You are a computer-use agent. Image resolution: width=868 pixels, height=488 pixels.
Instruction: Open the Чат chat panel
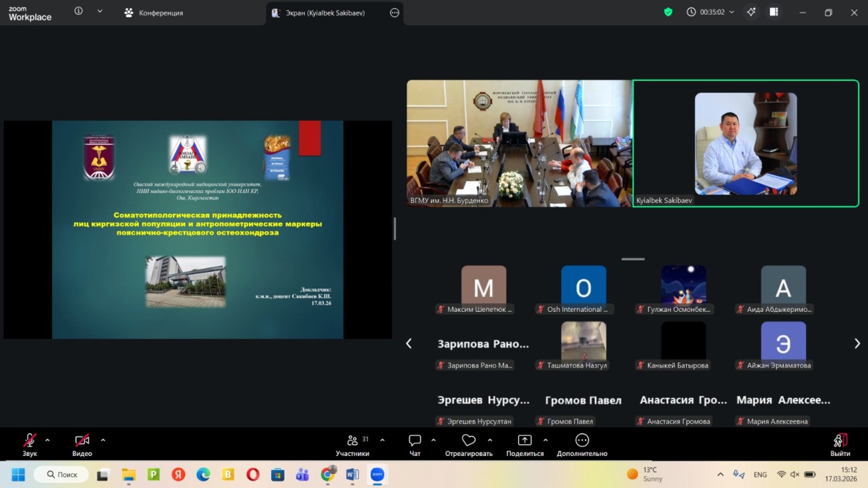tap(415, 445)
